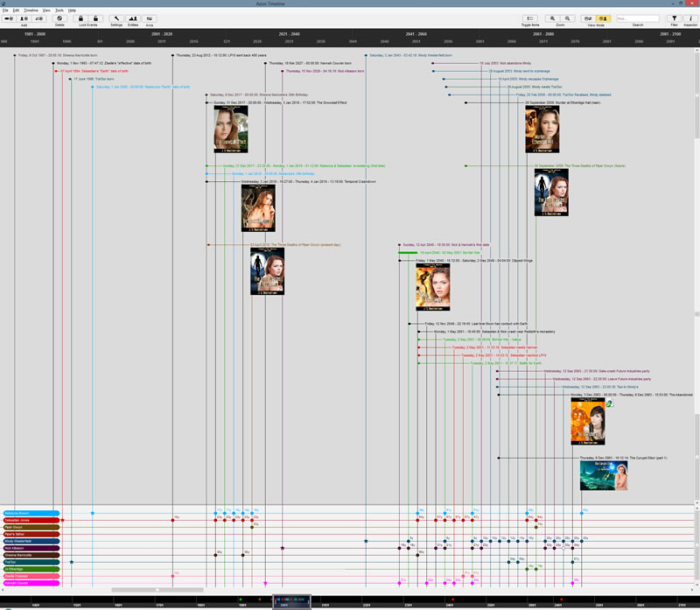Click the blue star on Rebecca Brown's row

[x=93, y=513]
